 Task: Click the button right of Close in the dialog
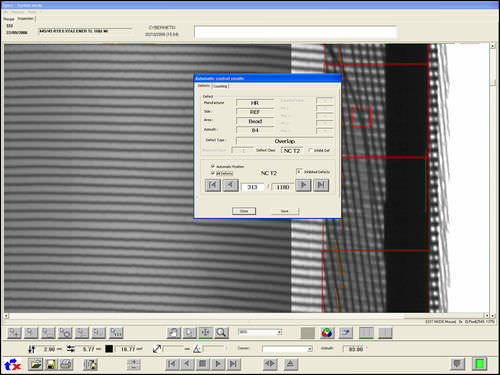(x=285, y=211)
